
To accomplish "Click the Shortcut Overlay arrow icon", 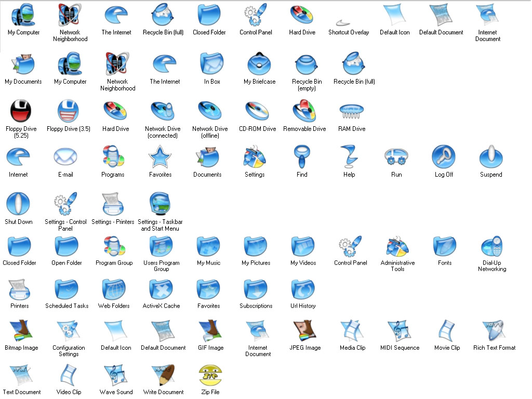I will 343,22.
